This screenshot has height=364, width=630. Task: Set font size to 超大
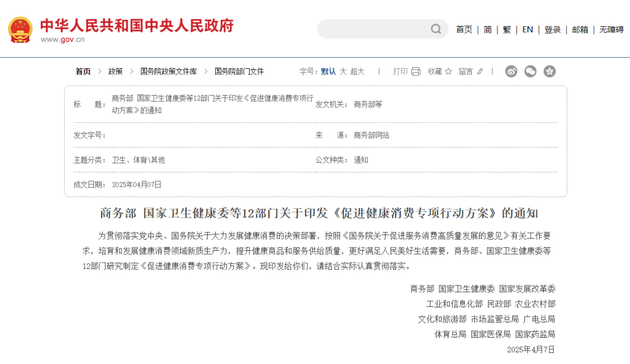coord(358,71)
